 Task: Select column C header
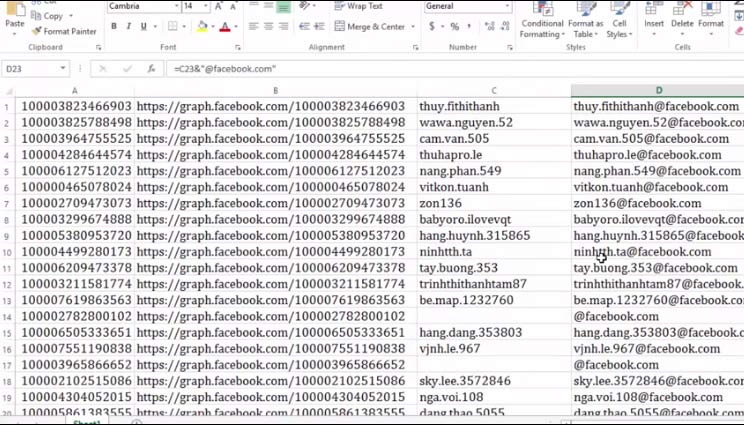pyautogui.click(x=494, y=91)
